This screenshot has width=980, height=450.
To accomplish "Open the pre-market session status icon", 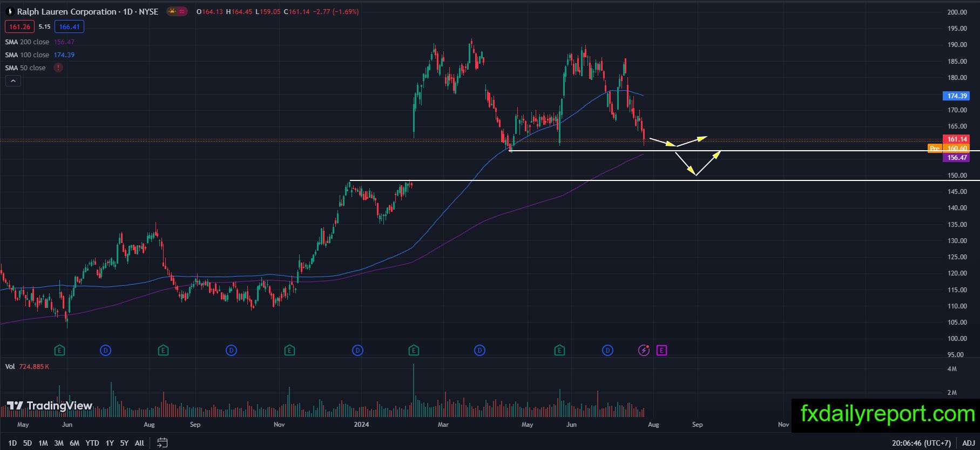I will 172,11.
